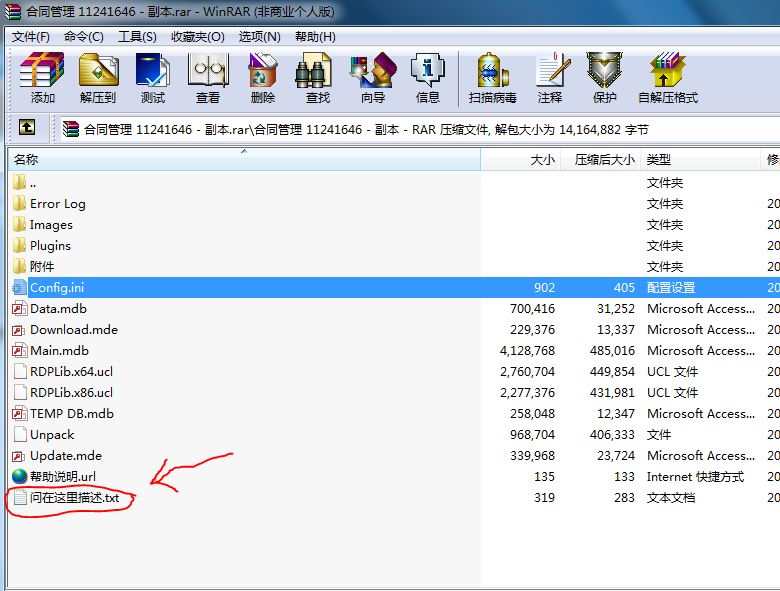
Task: Click the Update.mde file icon
Action: pos(19,455)
